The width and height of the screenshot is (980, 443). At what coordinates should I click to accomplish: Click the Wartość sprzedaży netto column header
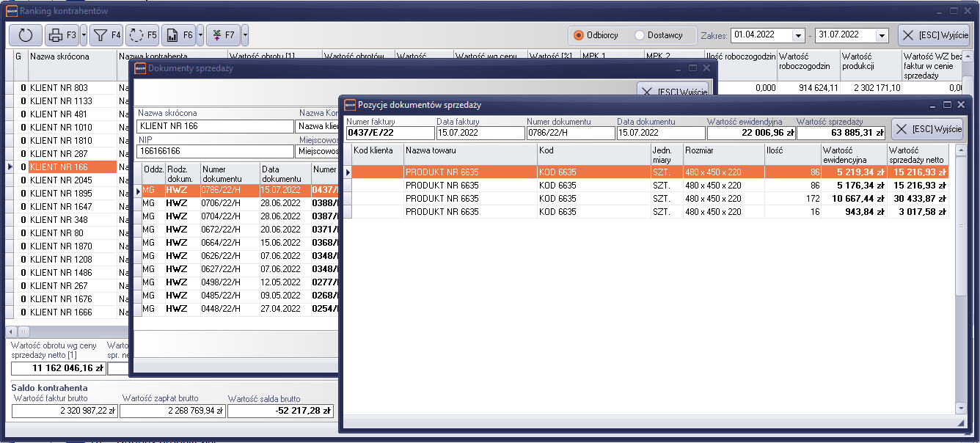point(918,154)
